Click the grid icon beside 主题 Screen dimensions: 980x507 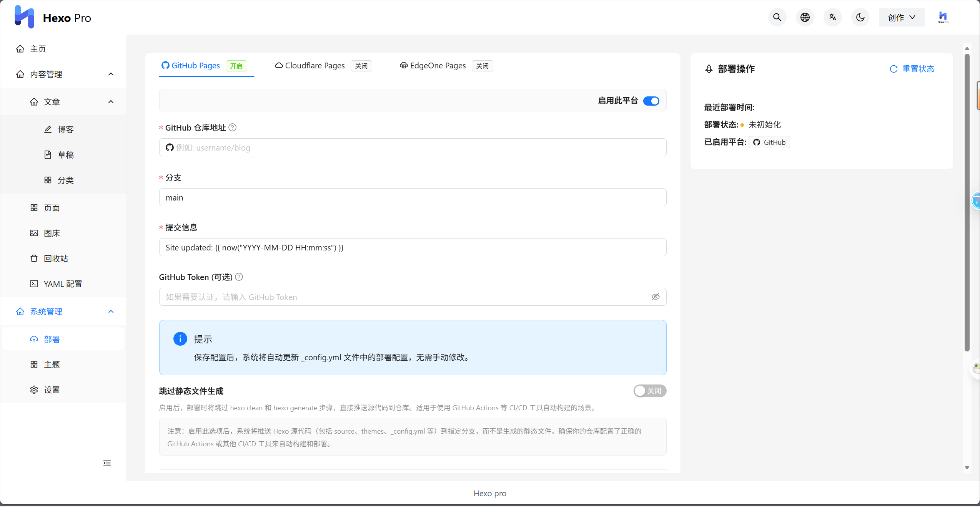tap(34, 365)
